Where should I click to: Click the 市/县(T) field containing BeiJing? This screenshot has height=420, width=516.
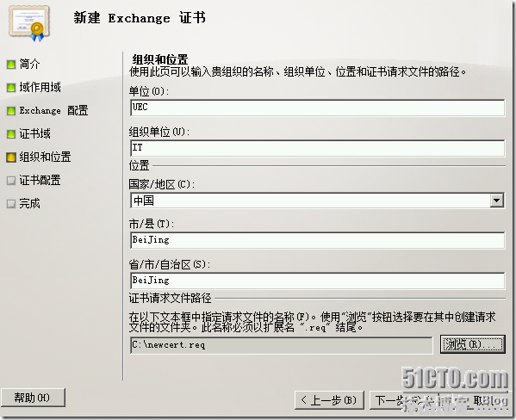click(x=317, y=240)
